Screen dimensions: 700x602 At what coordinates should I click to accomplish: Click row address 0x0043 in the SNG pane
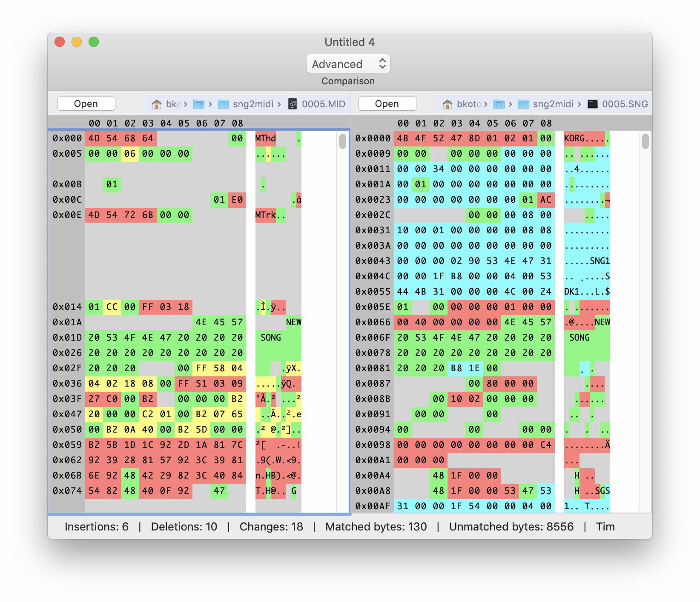[x=373, y=261]
